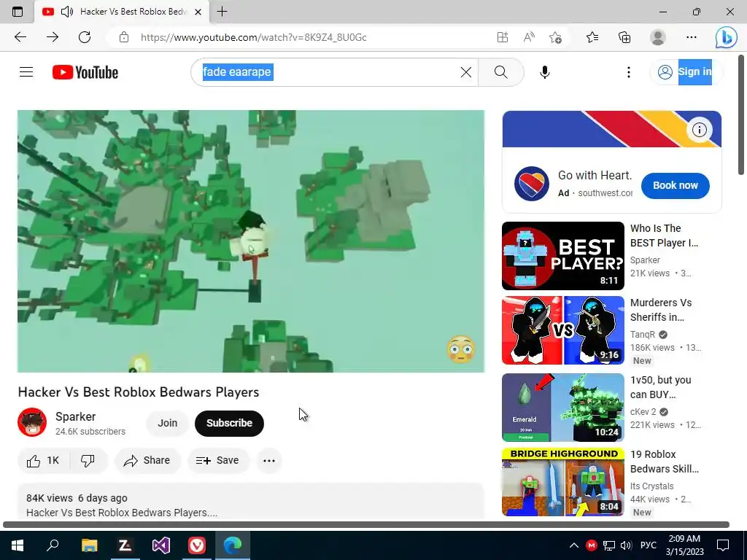The width and height of the screenshot is (747, 560).
Task: Open a new browser tab
Action: [222, 12]
